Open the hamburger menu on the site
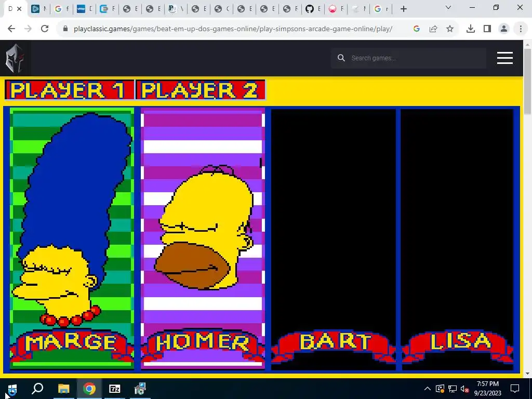 505,58
